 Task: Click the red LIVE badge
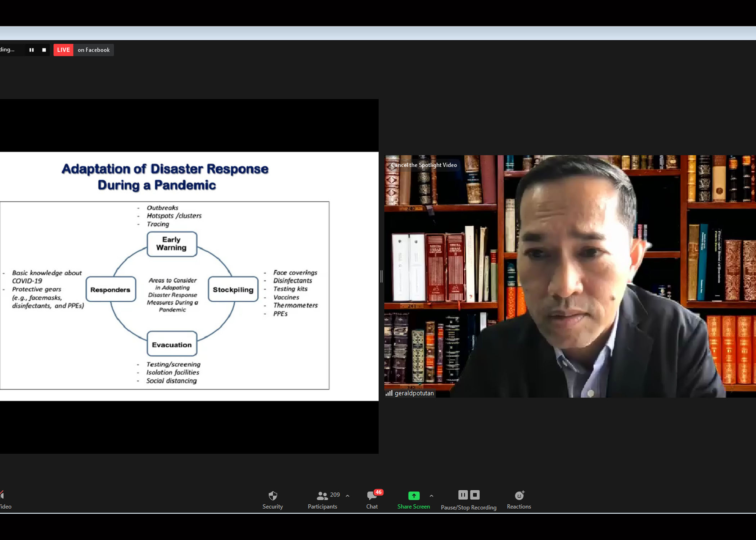[63, 50]
